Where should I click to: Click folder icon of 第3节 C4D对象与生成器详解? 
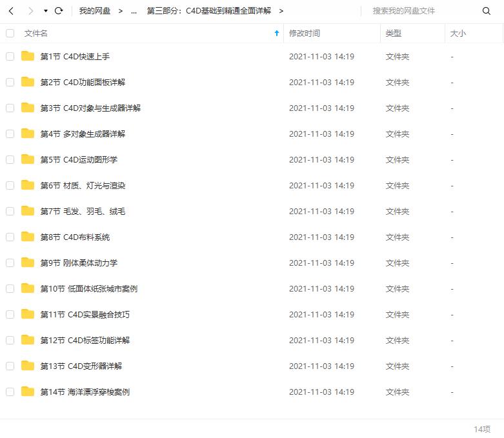click(x=28, y=107)
